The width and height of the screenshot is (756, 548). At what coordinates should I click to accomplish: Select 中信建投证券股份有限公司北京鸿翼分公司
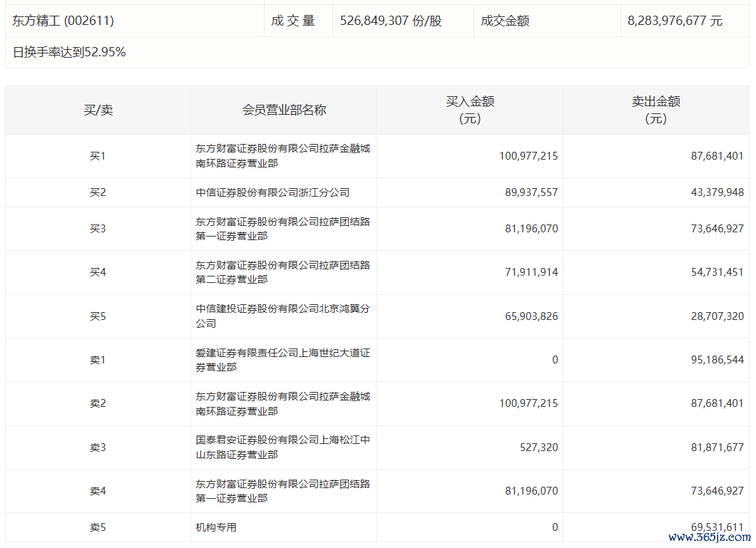(x=283, y=316)
